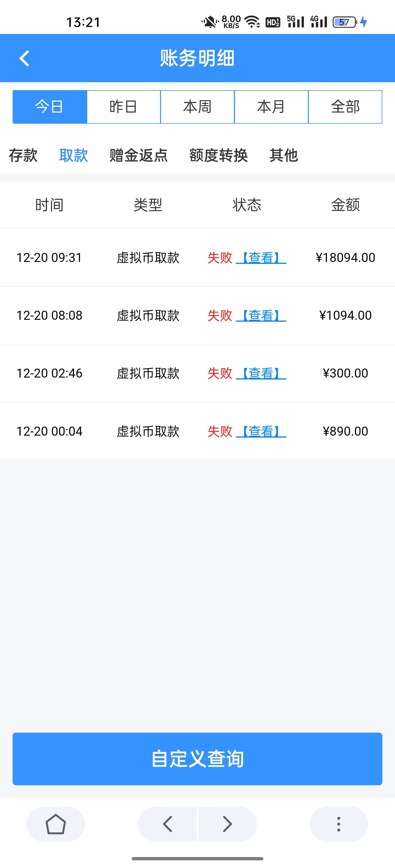
Task: Open the 额度转换 category tab
Action: coord(218,155)
